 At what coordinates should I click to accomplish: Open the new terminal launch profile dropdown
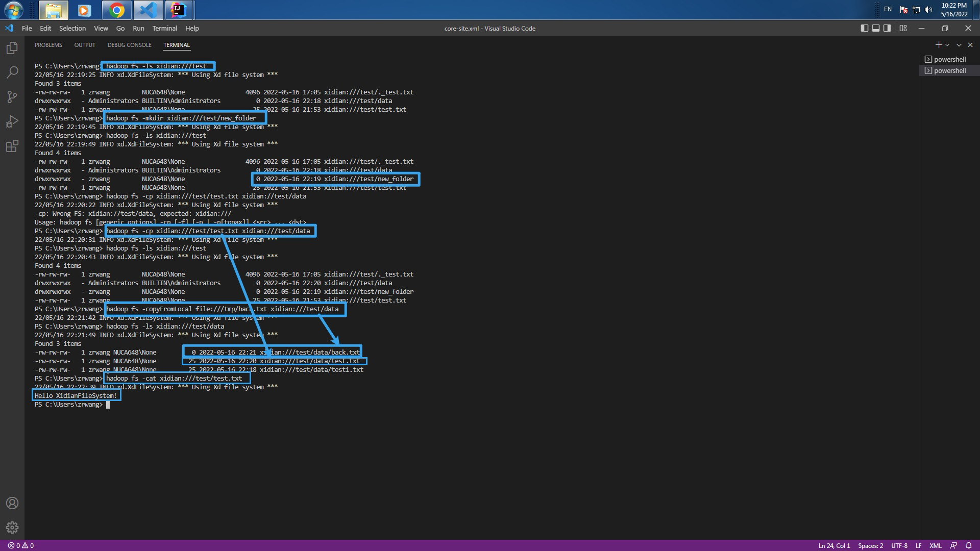[x=947, y=45]
